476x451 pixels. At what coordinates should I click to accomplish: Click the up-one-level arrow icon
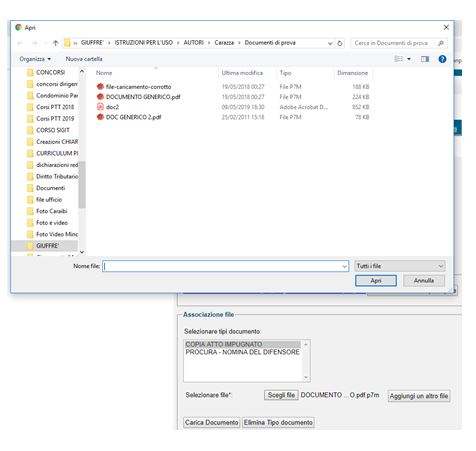tap(56, 43)
